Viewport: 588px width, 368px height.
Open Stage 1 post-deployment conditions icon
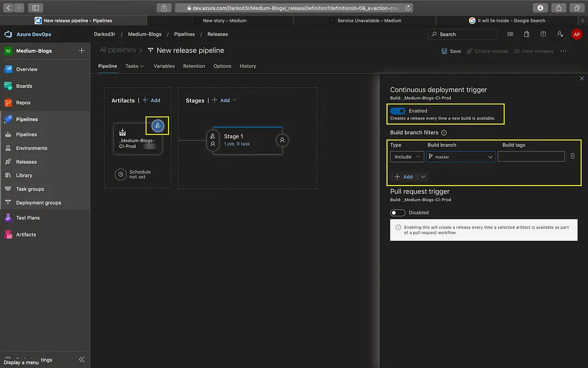coord(282,140)
